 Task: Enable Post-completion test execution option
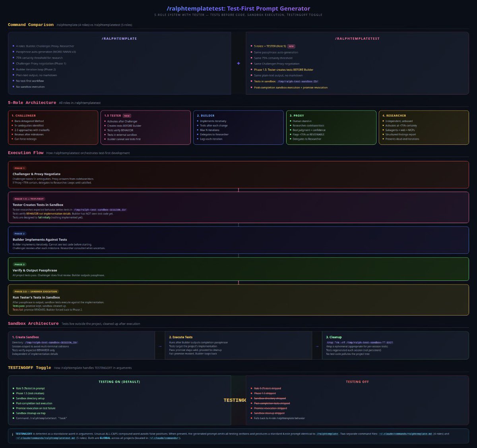[34, 403]
